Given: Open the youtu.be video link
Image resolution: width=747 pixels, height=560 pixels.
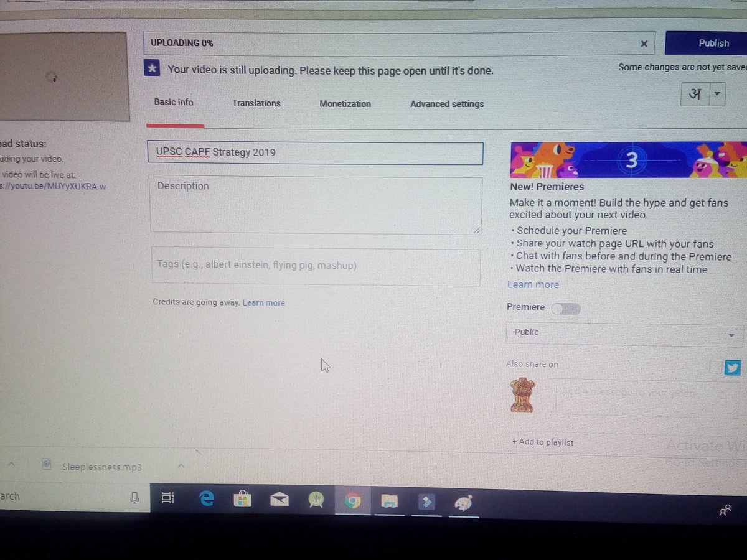Looking at the screenshot, I should tap(53, 186).
